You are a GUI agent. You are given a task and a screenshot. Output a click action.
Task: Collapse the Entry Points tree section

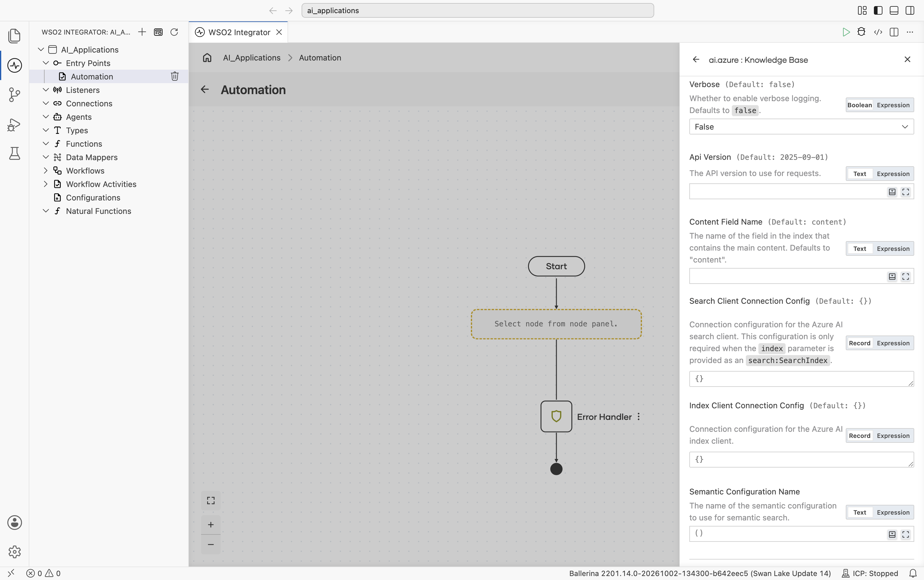tap(46, 63)
